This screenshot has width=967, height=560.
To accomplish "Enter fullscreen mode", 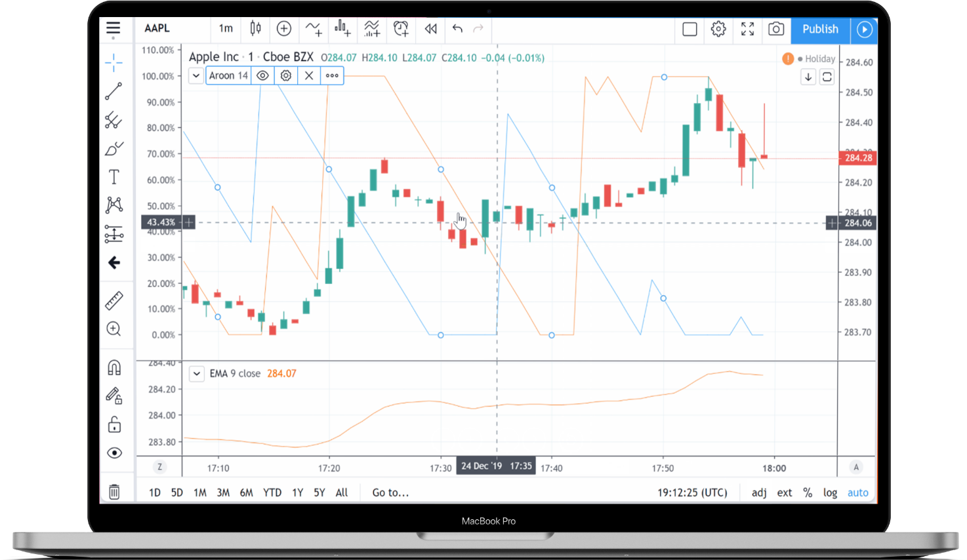I will pyautogui.click(x=747, y=29).
